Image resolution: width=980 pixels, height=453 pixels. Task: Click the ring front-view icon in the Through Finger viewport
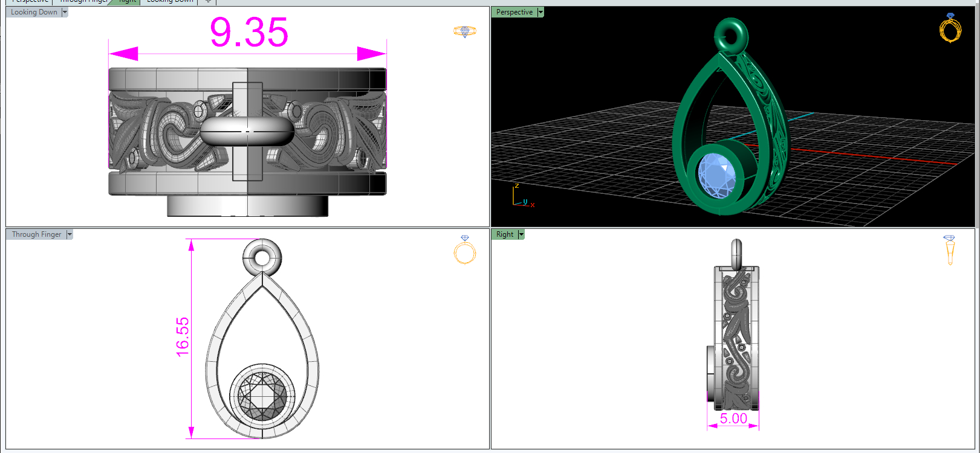[465, 250]
